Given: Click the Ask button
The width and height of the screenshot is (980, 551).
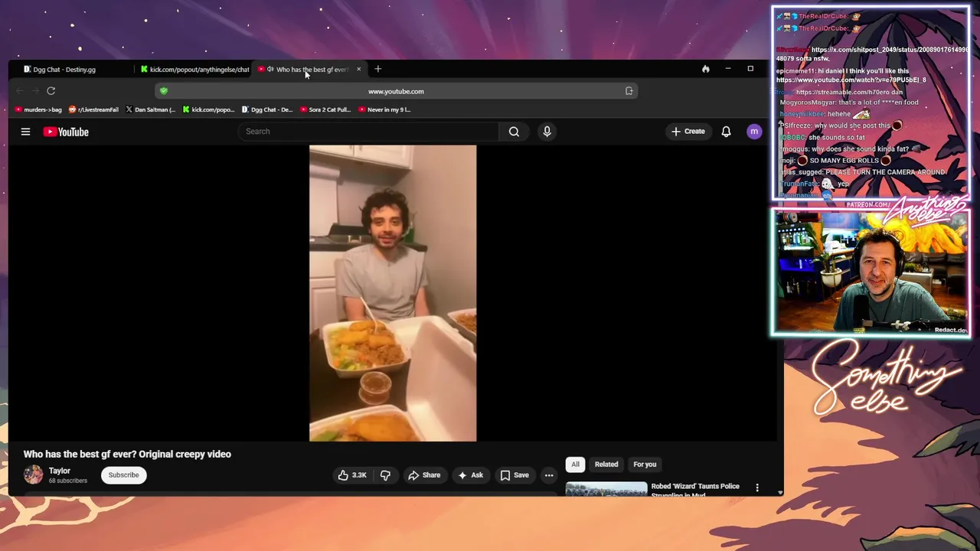Looking at the screenshot, I should 470,475.
